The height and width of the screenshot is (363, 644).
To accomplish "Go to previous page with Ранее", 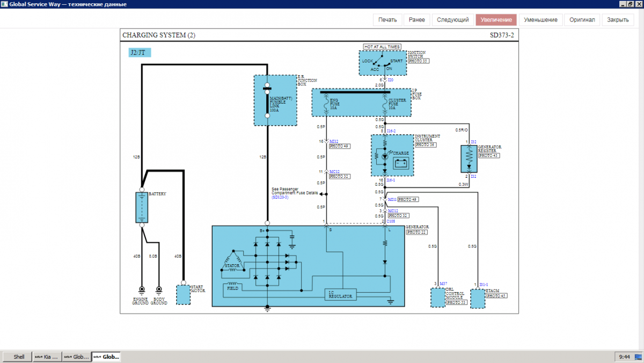I will tap(416, 20).
